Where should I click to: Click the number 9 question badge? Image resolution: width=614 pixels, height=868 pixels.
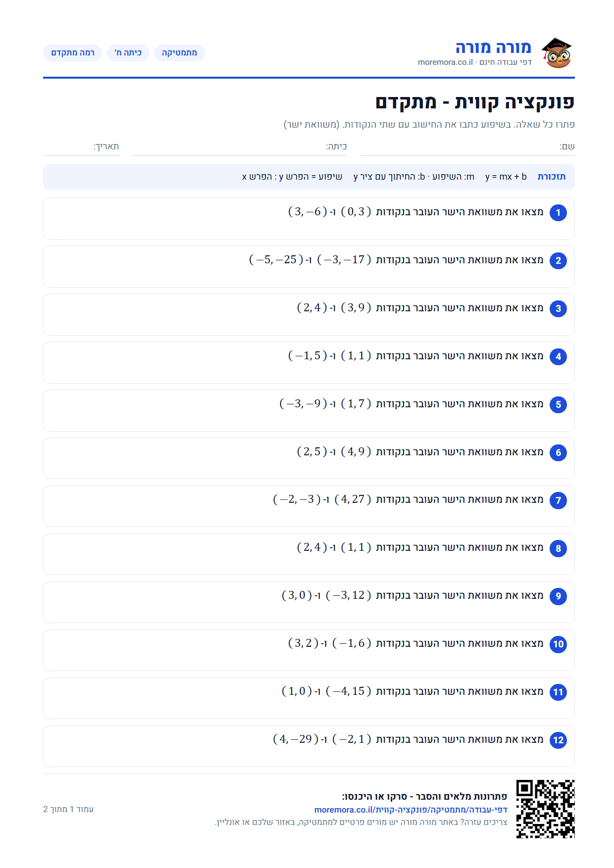[558, 596]
